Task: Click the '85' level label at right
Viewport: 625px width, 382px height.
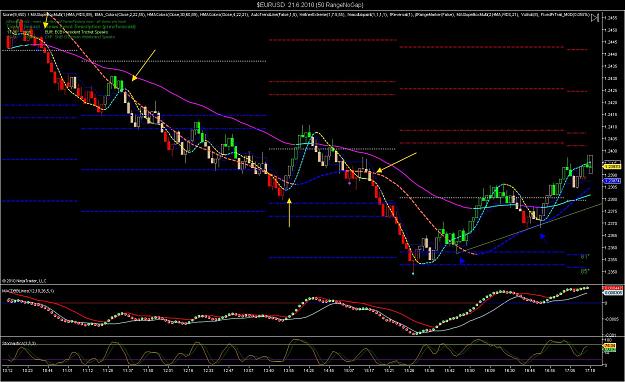Action: (x=584, y=272)
